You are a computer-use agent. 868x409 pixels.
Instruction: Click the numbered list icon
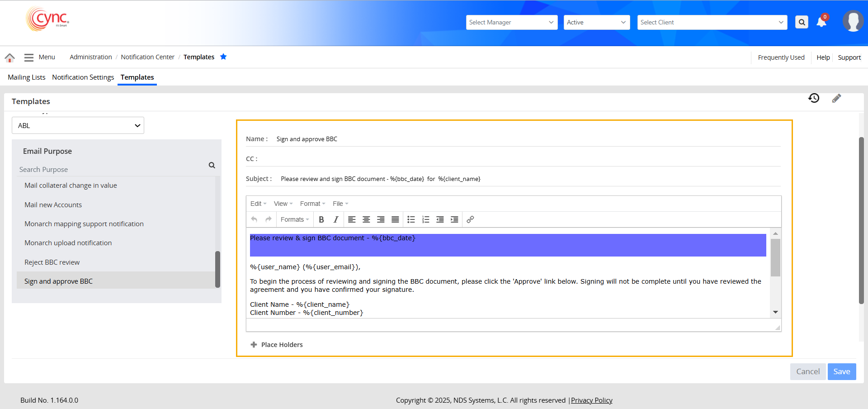pyautogui.click(x=425, y=219)
